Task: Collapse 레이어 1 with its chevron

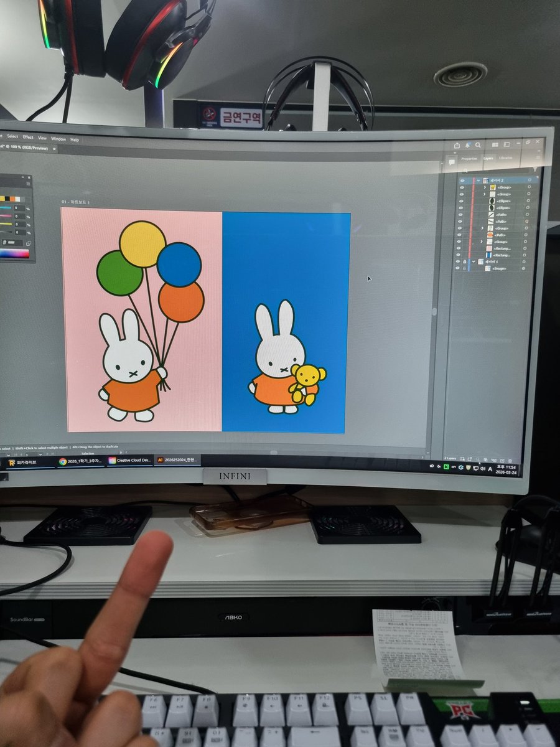Action: [474, 261]
